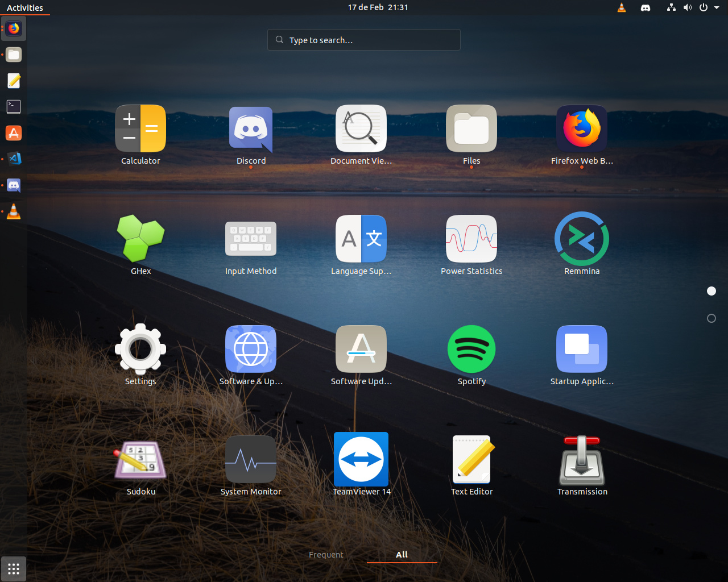Screen dimensions: 728x582
Task: Launch Discord from the app grid
Action: click(x=251, y=128)
